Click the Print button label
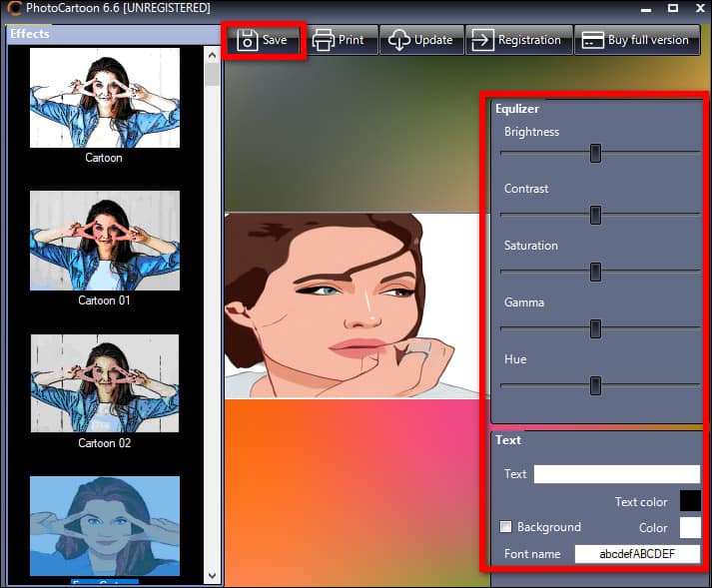Screen dimensions: 712x588 [x=351, y=40]
